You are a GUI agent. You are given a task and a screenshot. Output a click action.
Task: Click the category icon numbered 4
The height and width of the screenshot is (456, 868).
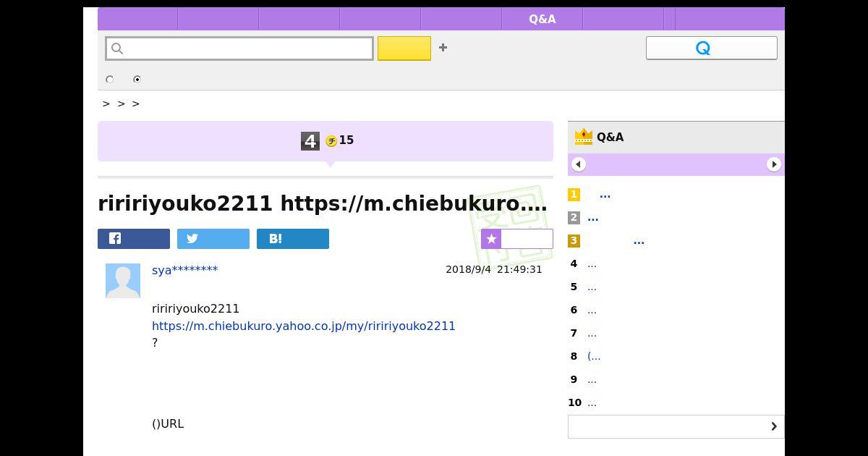310,141
